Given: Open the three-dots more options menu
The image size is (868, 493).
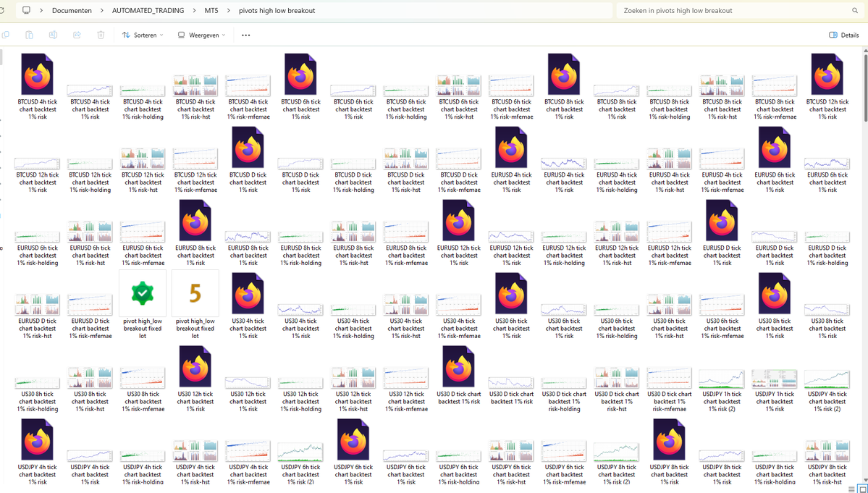Looking at the screenshot, I should point(246,35).
